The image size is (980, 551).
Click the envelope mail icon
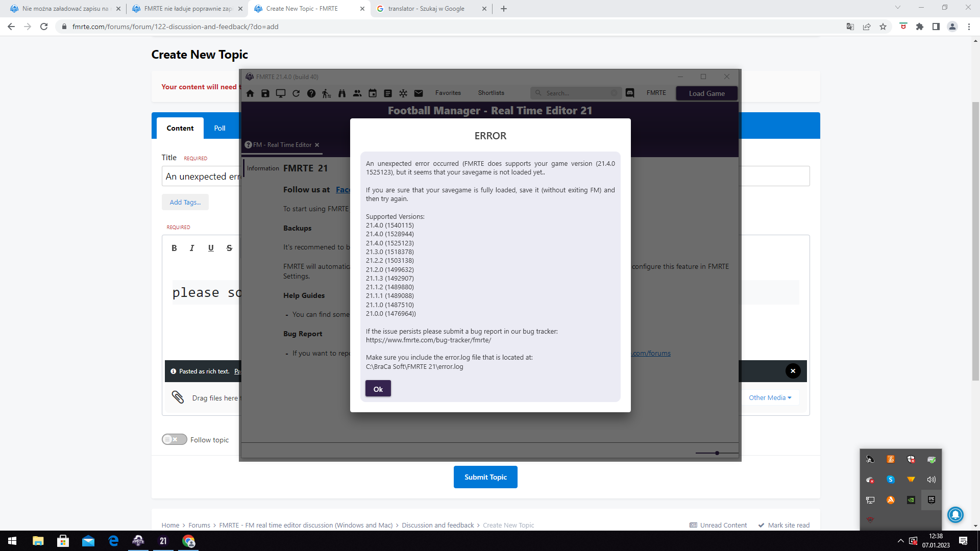click(419, 93)
